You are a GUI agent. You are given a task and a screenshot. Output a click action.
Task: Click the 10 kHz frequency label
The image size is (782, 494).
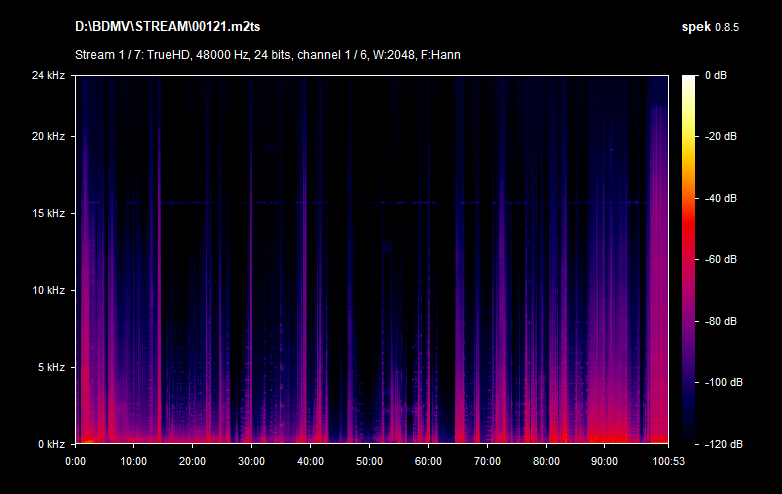click(50, 290)
